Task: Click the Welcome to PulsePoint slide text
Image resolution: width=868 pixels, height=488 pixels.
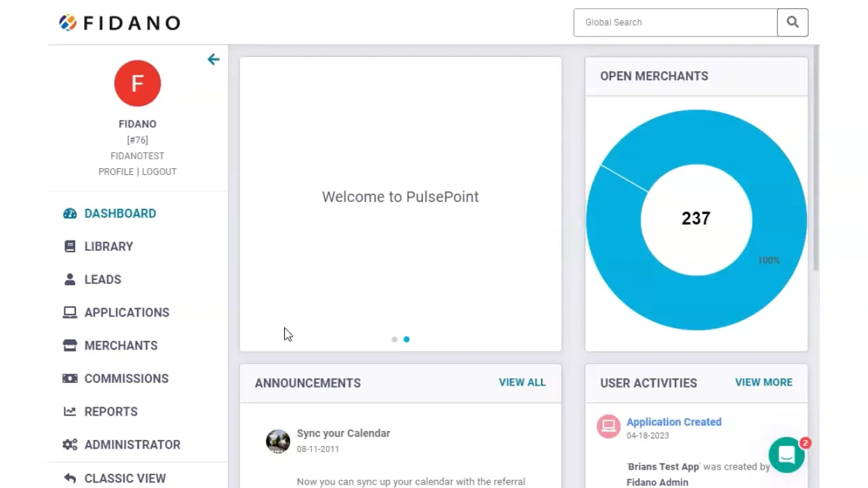Action: (400, 197)
